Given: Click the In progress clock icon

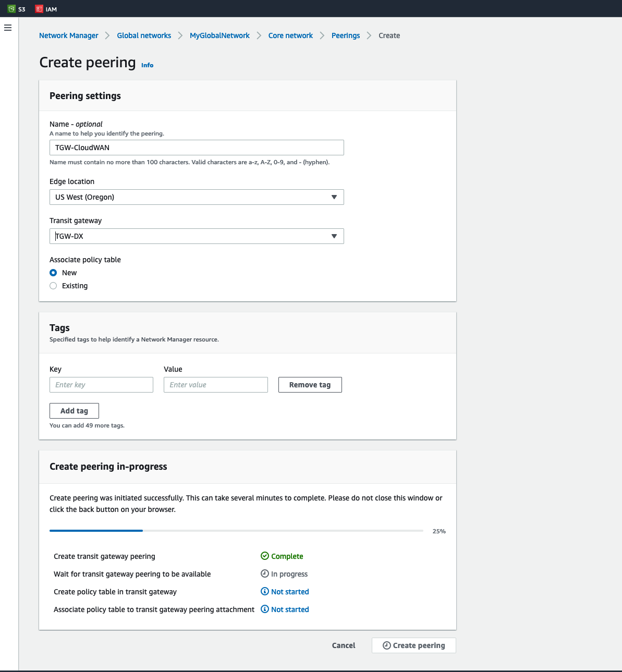Looking at the screenshot, I should click(265, 573).
